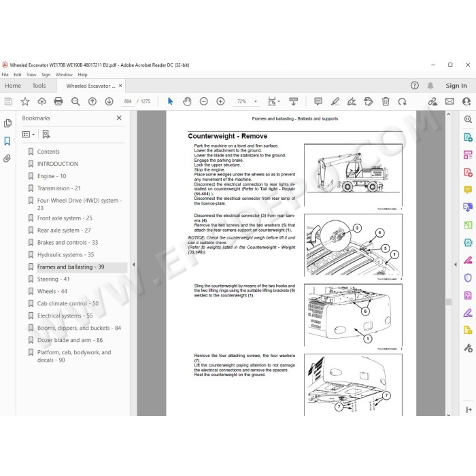This screenshot has height=476, width=476.
Task: Toggle the Bookmarks panel icon
Action: (7, 141)
